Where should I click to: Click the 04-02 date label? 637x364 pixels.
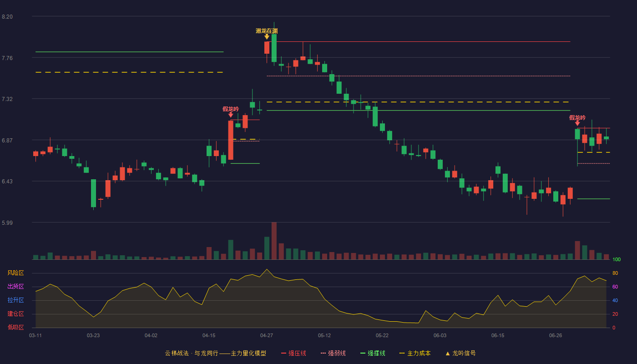[x=151, y=335]
